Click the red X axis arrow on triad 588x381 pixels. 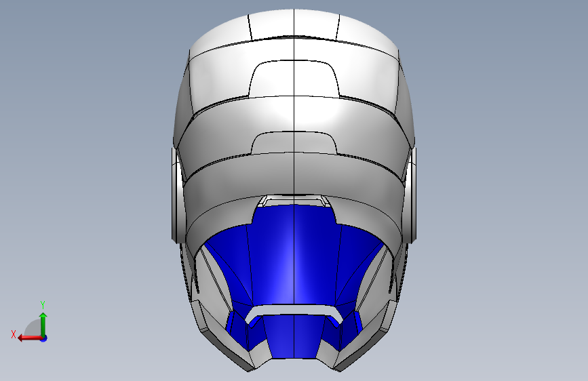point(29,338)
